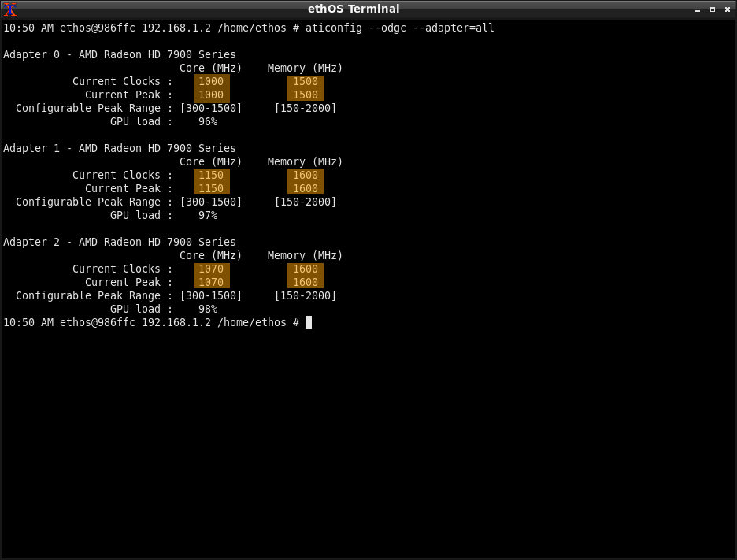
Task: Click Adapter 0 Configurable Peak Range label
Action: [88, 108]
